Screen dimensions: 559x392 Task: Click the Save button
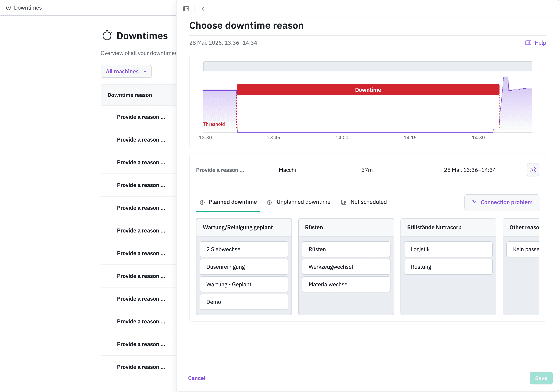pyautogui.click(x=541, y=378)
